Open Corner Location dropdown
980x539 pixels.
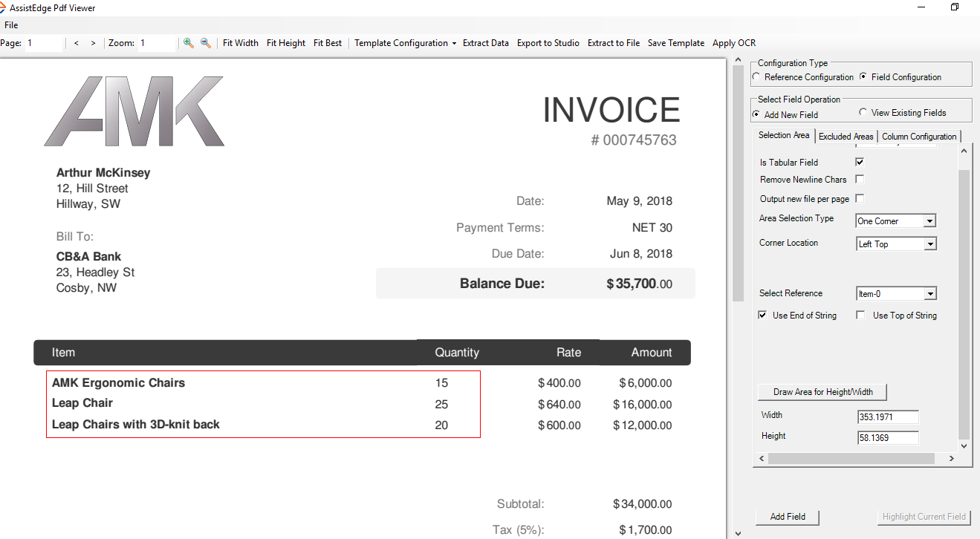click(896, 244)
